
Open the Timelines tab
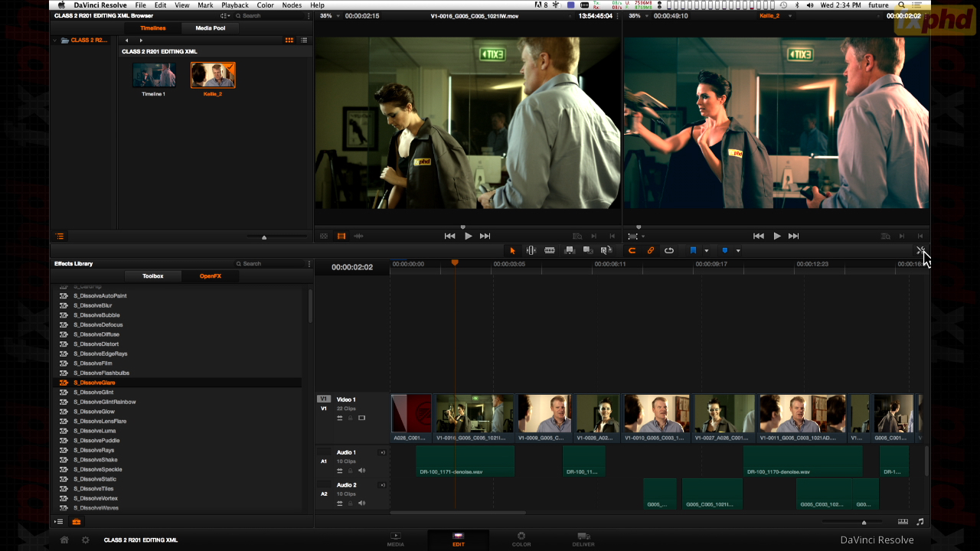pos(153,28)
